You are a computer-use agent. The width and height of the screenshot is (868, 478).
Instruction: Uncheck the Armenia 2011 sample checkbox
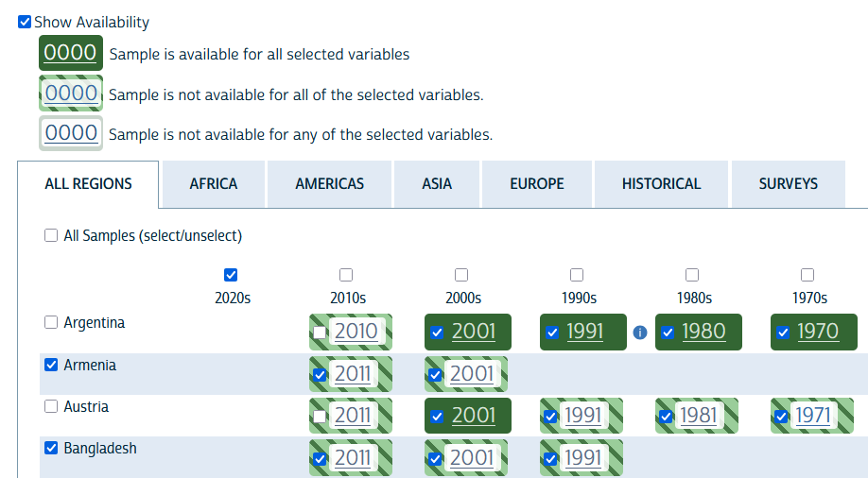[320, 375]
